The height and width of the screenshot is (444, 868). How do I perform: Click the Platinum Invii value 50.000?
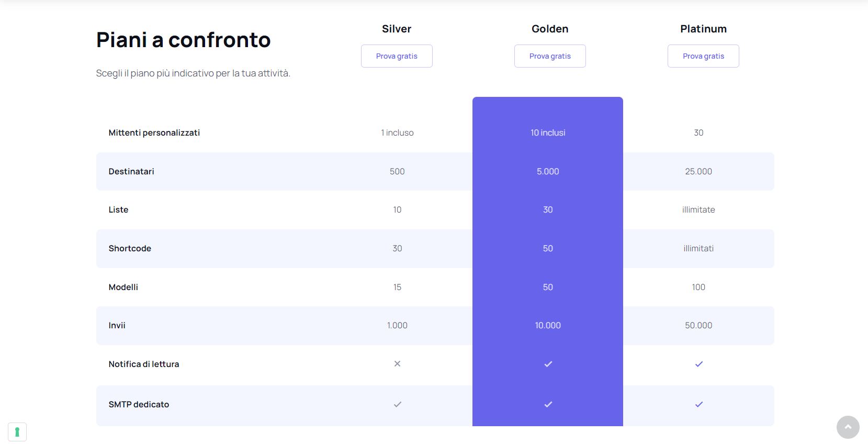point(698,325)
